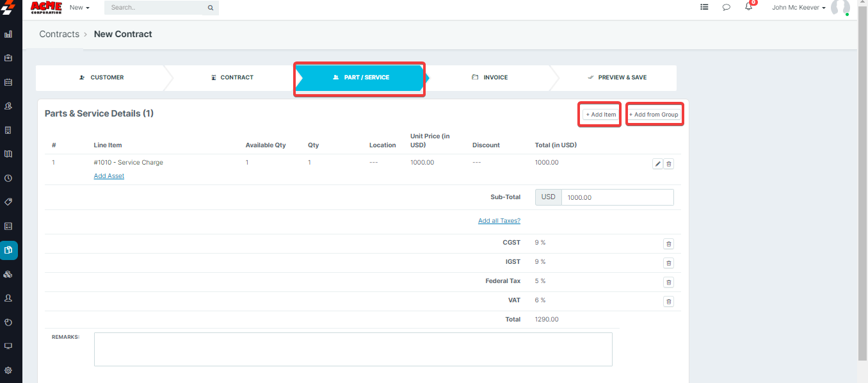This screenshot has width=868, height=383.
Task: Delete the Service Charge line item
Action: [x=669, y=164]
